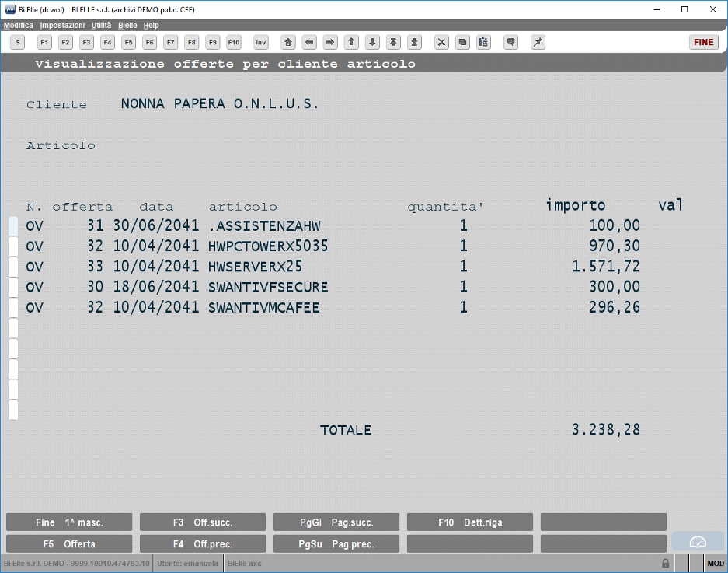Click the padlock icon in status bar

click(x=665, y=564)
